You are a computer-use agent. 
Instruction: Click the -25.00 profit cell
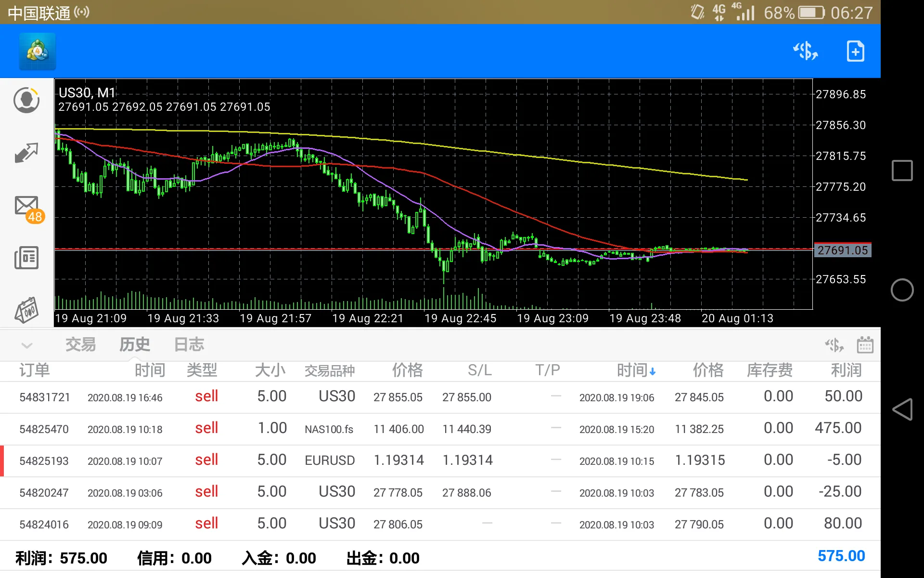[x=840, y=491]
